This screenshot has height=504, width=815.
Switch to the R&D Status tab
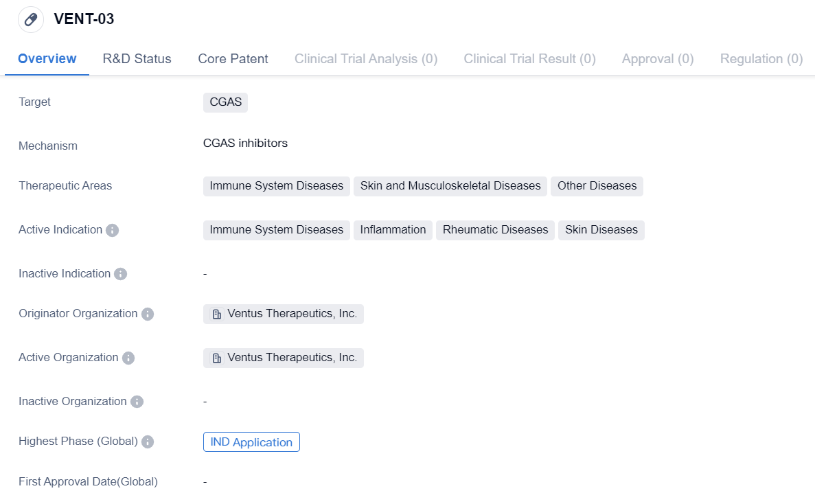tap(137, 59)
